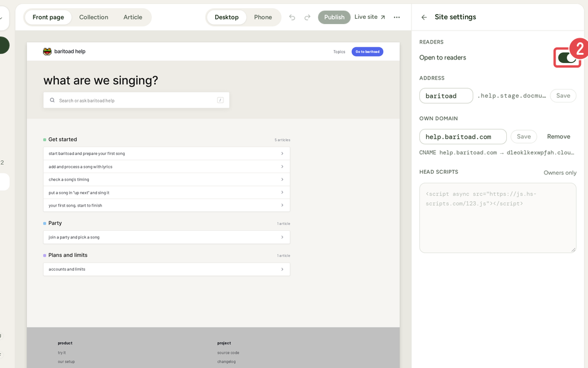
Task: Open 'check a song's timing' row chevron
Action: (282, 180)
